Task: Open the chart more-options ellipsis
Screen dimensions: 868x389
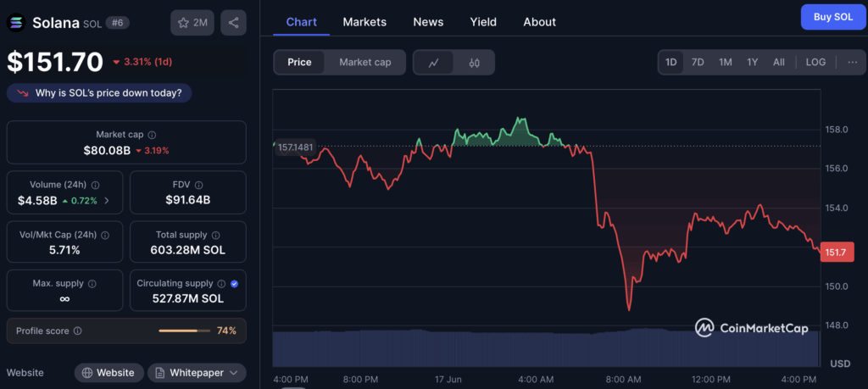Action: tap(853, 62)
